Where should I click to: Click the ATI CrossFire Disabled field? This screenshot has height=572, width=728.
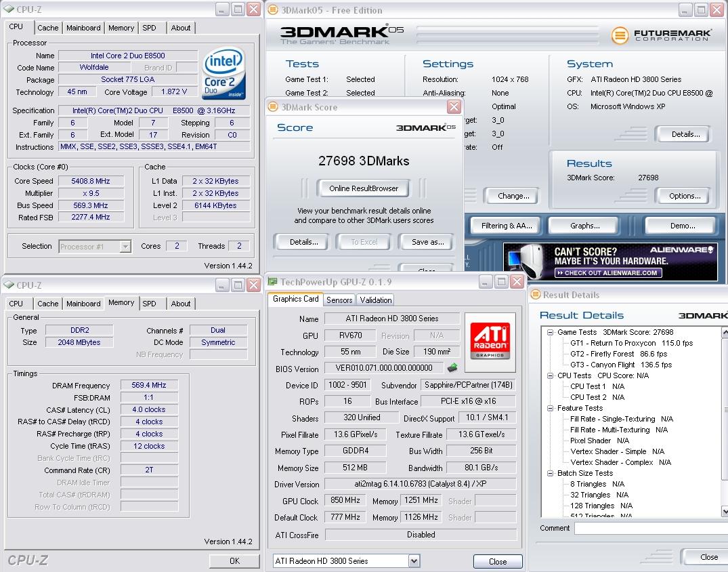pos(421,535)
